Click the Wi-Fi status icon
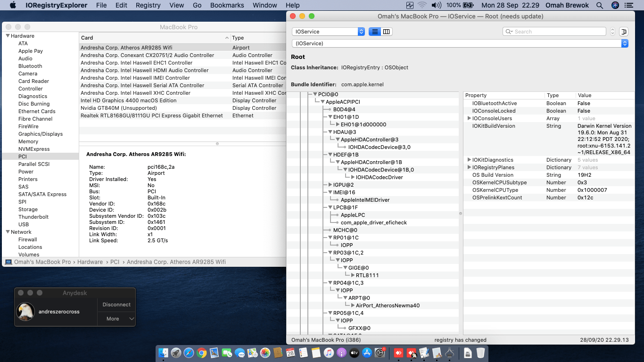Screen dimensions: 644x362 (x=422, y=5)
